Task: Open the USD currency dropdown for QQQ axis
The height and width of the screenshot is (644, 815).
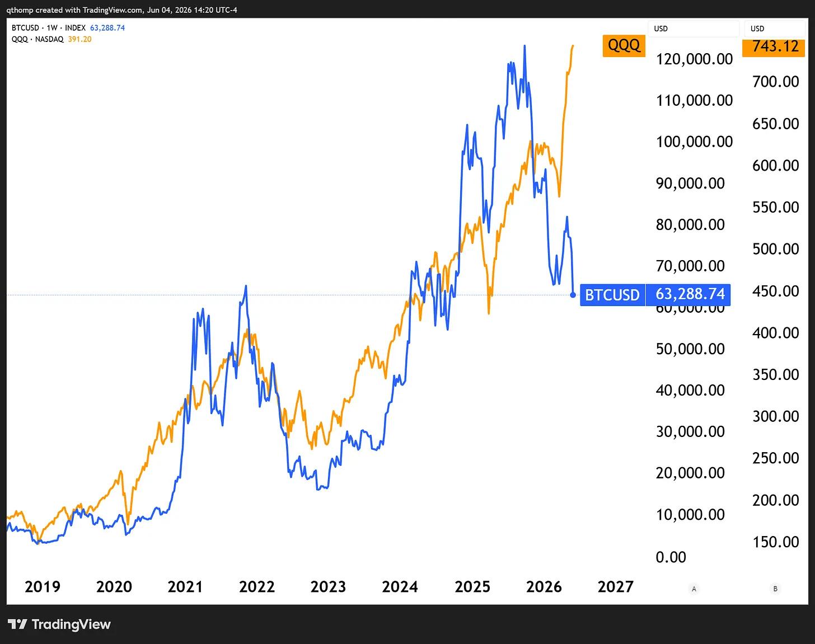Action: (773, 29)
